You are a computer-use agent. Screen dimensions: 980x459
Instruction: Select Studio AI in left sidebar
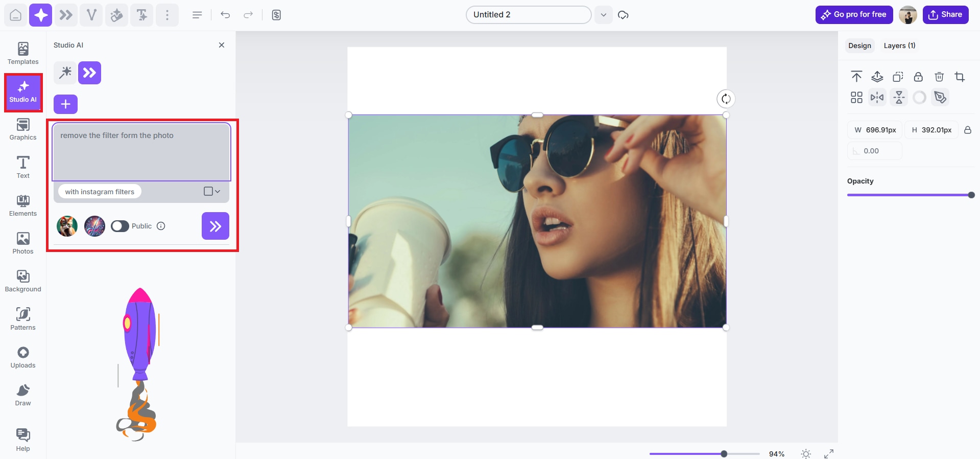(x=23, y=93)
